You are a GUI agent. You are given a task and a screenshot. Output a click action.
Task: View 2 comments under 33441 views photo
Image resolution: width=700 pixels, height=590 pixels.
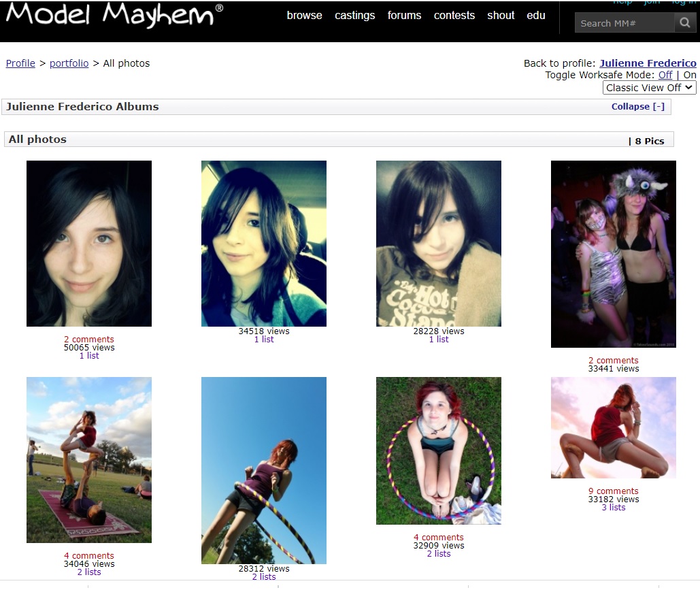[x=614, y=361]
